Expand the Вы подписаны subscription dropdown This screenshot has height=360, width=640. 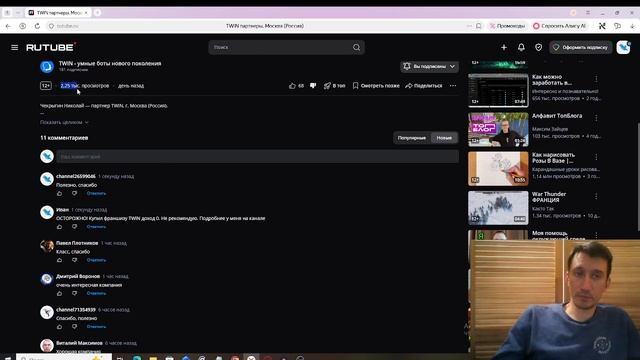[x=429, y=66]
